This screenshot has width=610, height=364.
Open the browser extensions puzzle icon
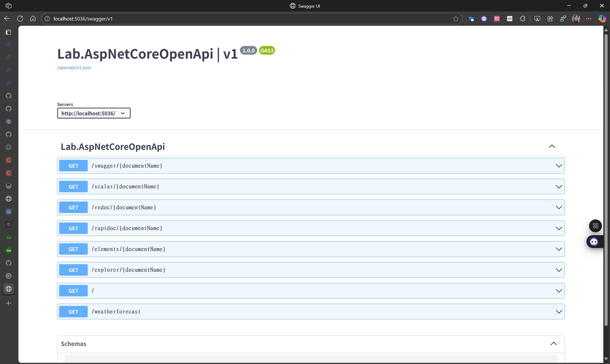point(523,18)
